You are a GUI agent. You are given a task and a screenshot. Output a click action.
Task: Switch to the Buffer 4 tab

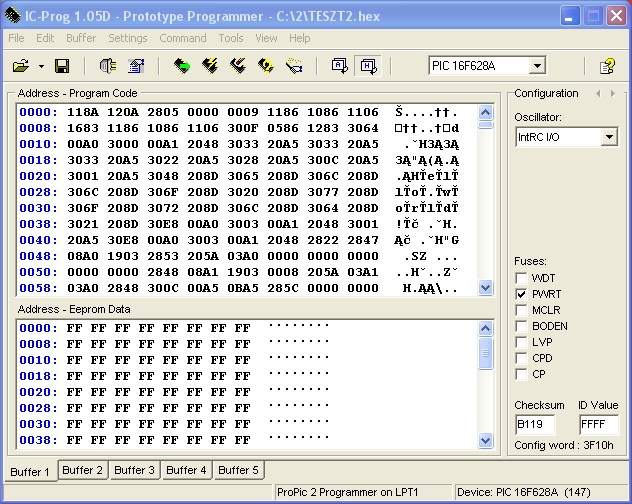click(x=187, y=470)
